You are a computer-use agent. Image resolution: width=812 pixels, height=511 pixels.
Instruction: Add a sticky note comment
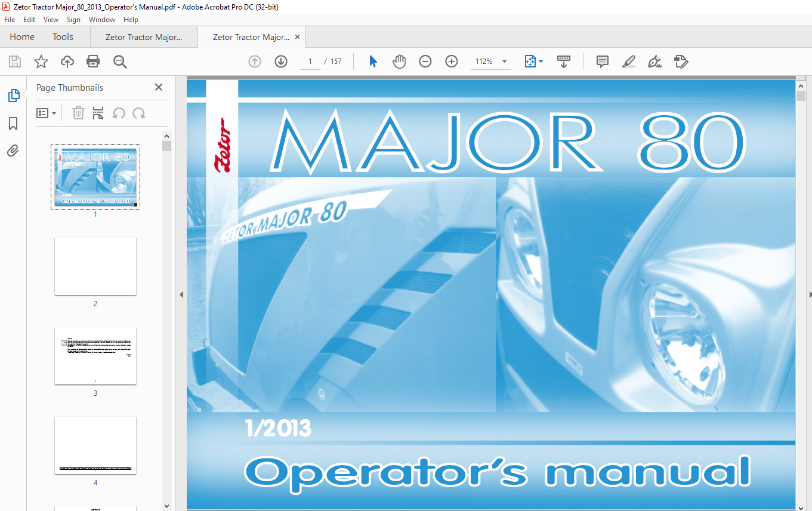pos(603,61)
